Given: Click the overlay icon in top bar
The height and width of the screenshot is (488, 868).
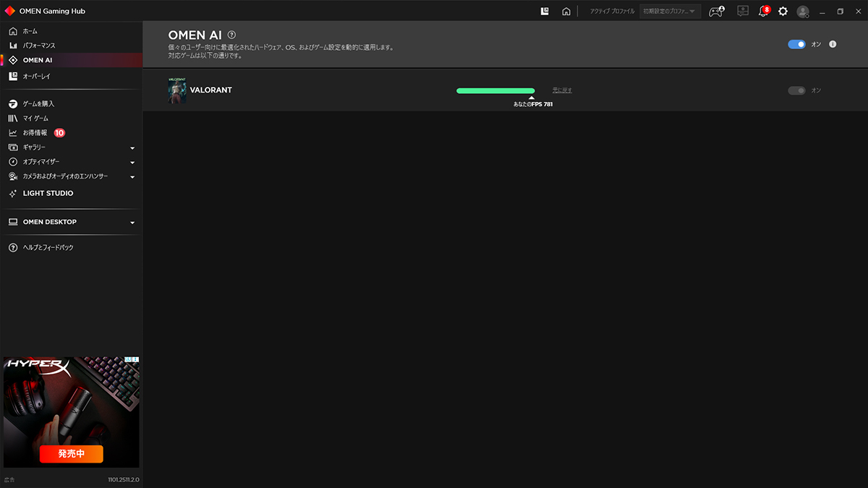Looking at the screenshot, I should coord(545,12).
